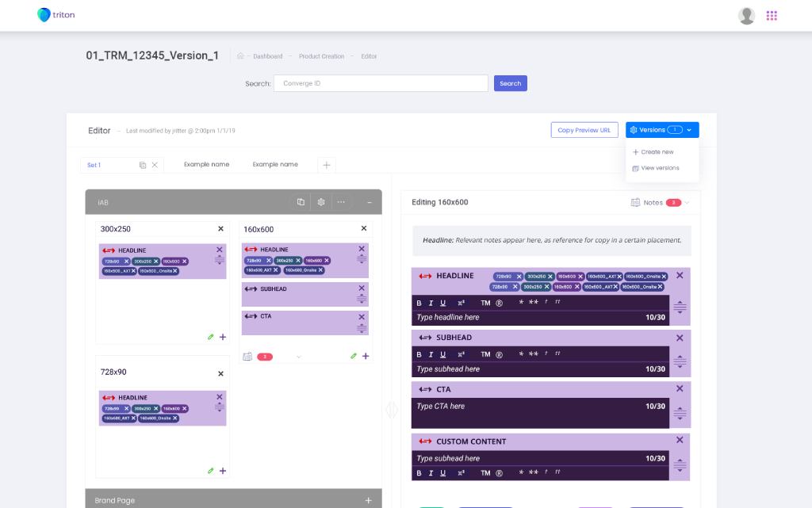This screenshot has height=508, width=812.
Task: Click the plus icon in 728x90 card
Action: pyautogui.click(x=223, y=471)
